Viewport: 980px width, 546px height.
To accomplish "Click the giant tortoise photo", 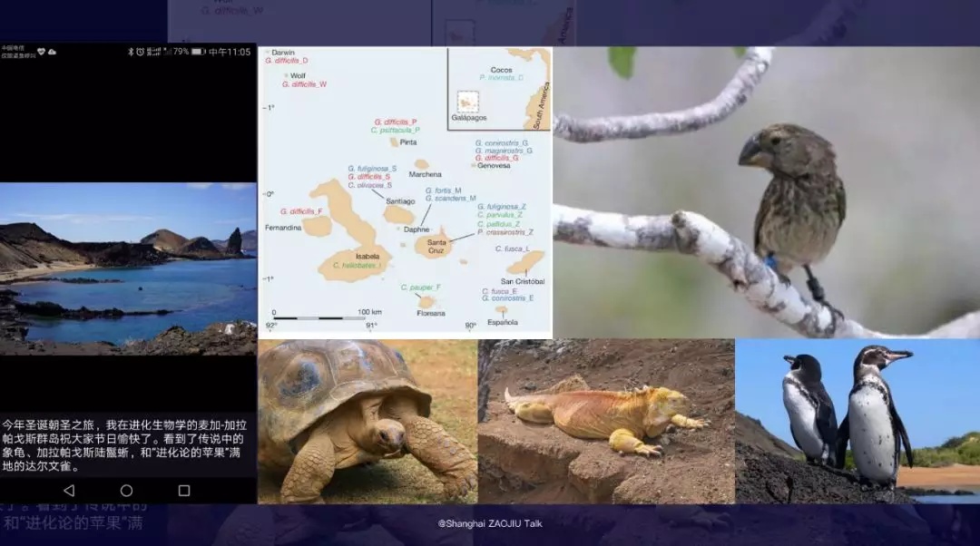I will [367, 421].
